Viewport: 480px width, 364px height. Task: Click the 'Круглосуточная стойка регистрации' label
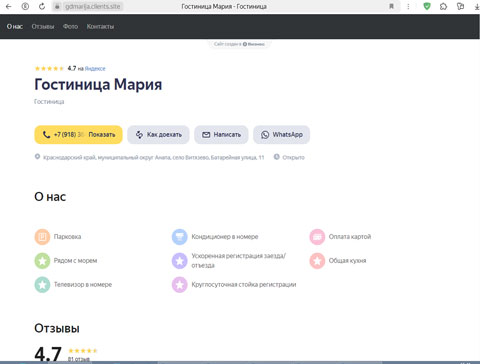point(244,285)
